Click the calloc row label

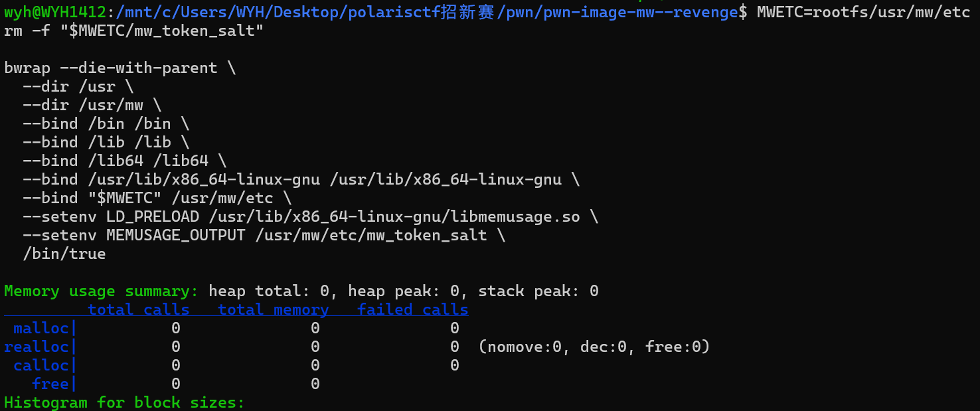click(x=41, y=365)
